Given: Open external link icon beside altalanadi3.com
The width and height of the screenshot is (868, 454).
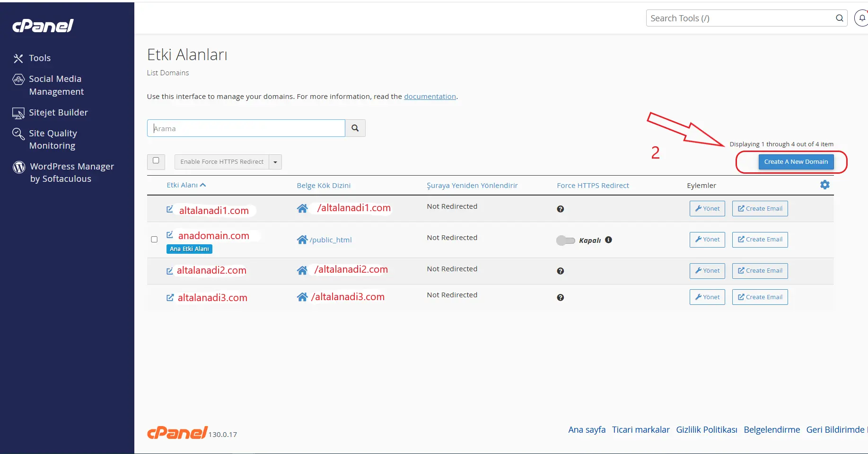Looking at the screenshot, I should (170, 298).
